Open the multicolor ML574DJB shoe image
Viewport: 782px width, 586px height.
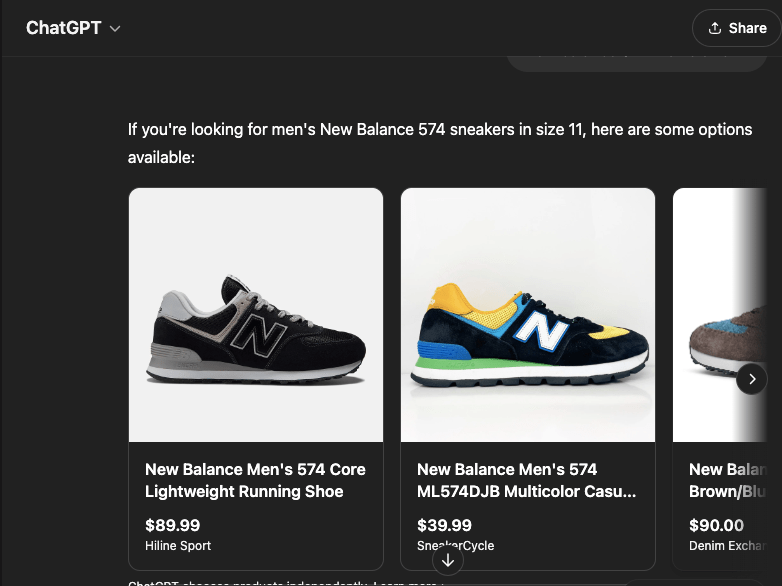[528, 315]
